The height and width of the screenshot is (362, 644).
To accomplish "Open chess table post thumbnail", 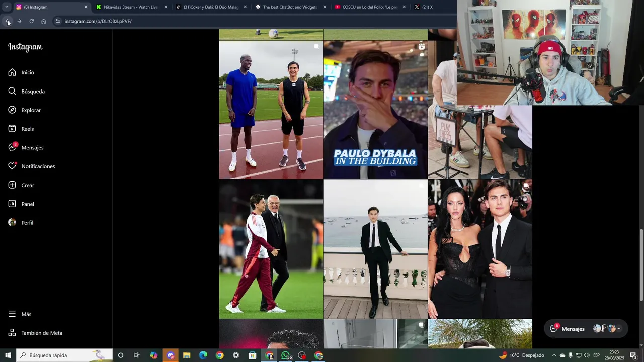I will (x=479, y=142).
